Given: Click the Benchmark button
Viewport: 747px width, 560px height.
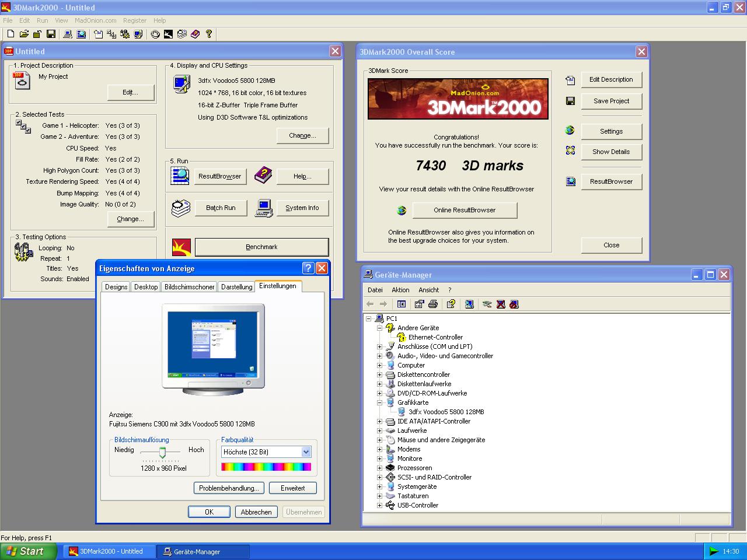Looking at the screenshot, I should click(261, 247).
